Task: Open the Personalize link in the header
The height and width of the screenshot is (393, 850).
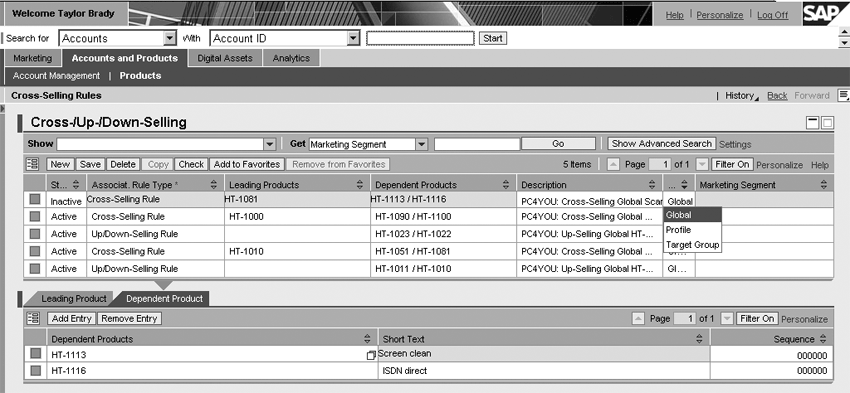Action: (x=719, y=15)
